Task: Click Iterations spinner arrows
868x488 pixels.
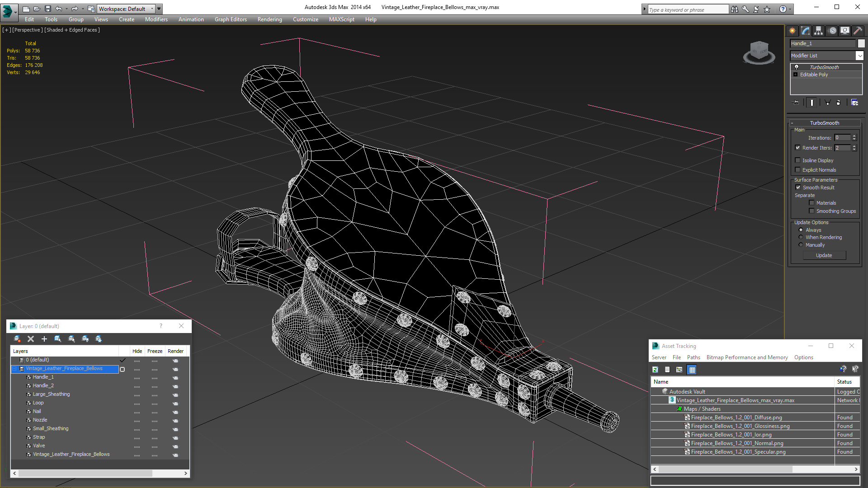Action: 854,138
